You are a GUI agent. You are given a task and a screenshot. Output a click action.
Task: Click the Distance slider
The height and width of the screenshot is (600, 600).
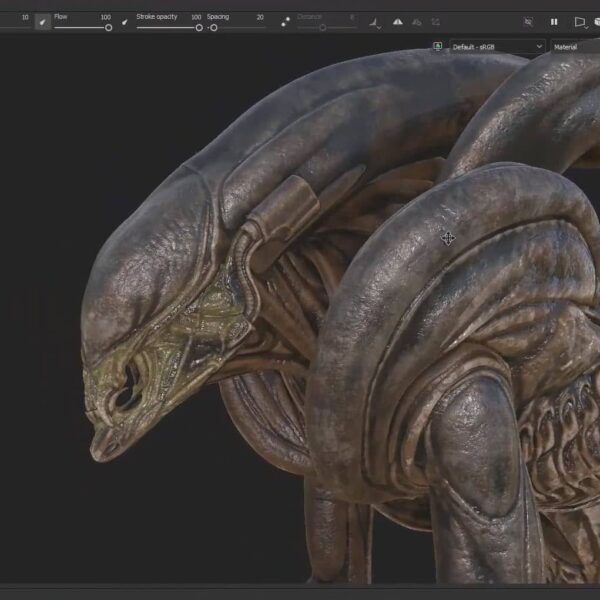pyautogui.click(x=325, y=28)
